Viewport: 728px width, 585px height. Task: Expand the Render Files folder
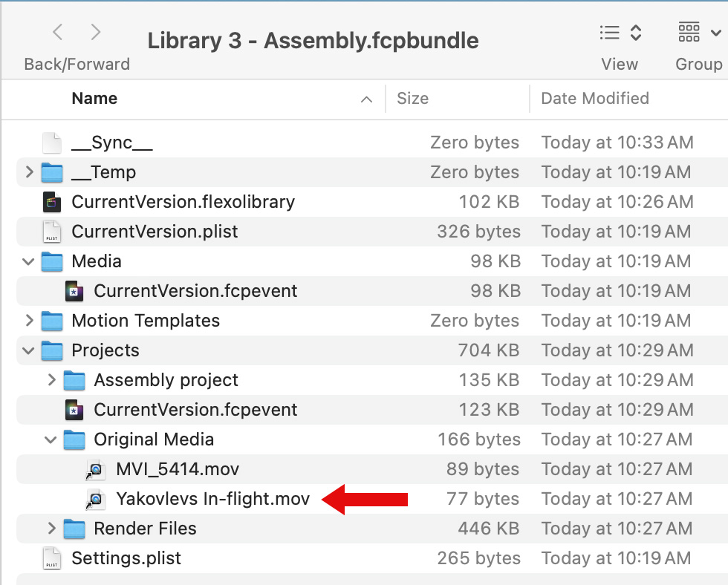click(51, 529)
